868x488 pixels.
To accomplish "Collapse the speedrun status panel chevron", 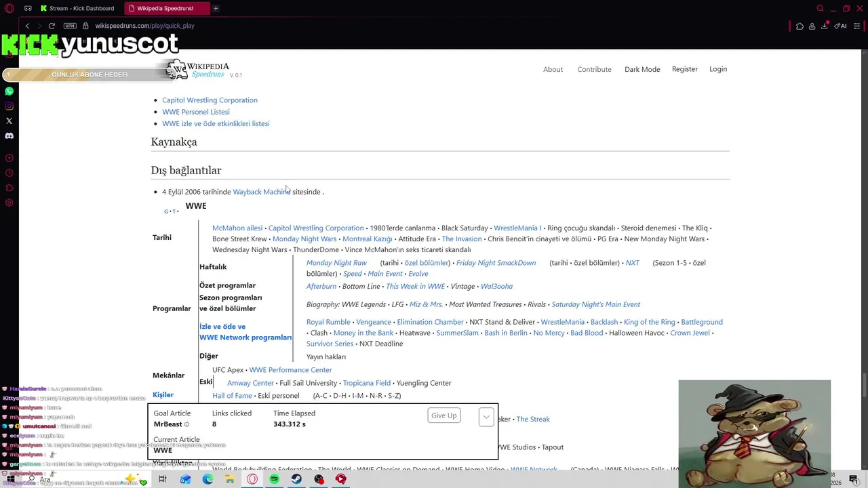I will point(486,417).
